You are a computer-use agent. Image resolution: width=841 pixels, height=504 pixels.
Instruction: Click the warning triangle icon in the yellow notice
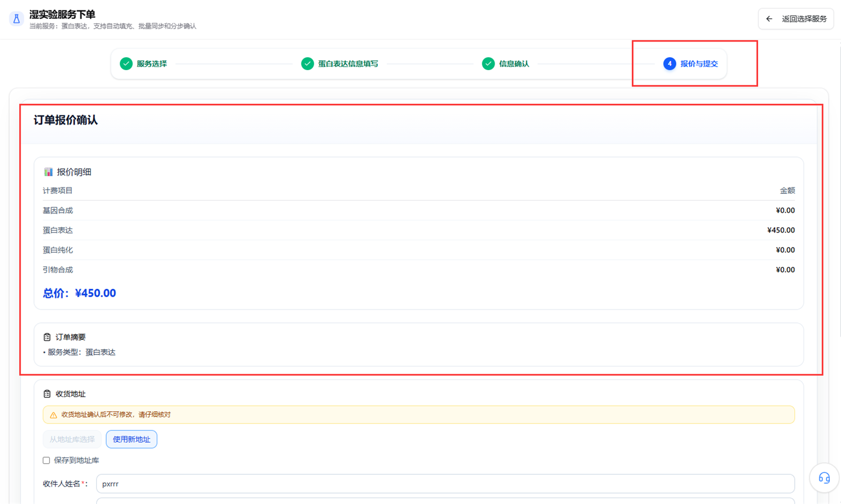click(x=53, y=415)
